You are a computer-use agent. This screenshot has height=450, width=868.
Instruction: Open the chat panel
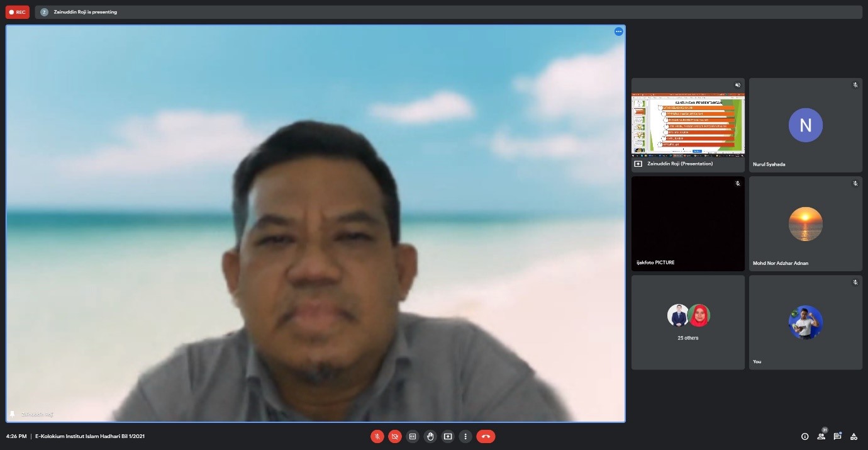click(837, 436)
